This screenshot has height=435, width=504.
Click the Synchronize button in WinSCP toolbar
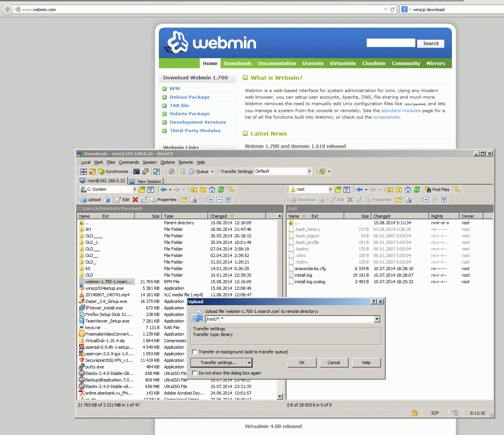pos(113,171)
